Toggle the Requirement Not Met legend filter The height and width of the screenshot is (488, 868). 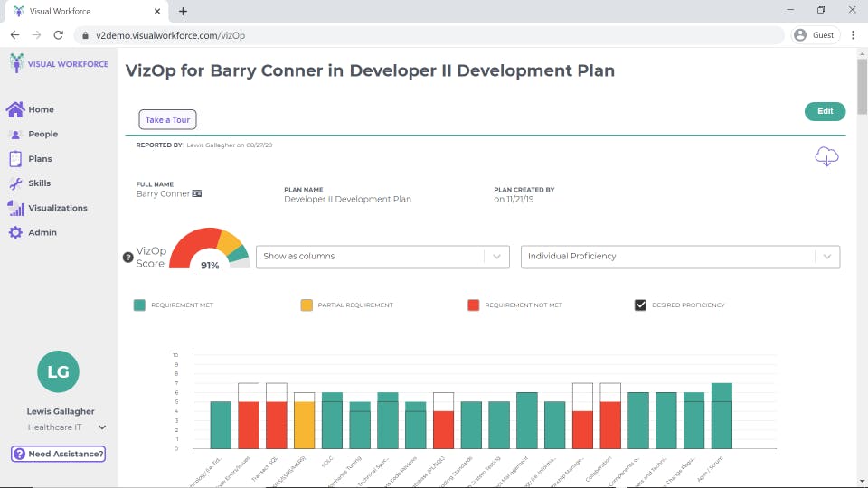[473, 305]
